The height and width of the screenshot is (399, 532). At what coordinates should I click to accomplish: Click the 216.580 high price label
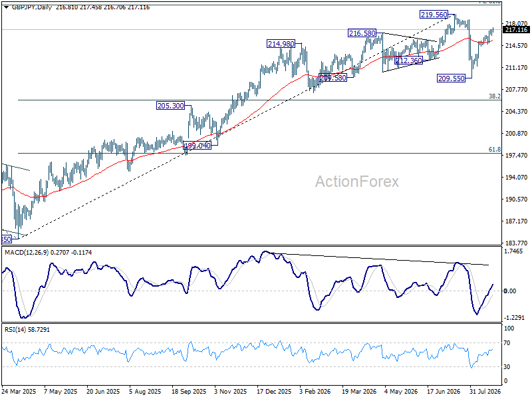click(362, 33)
